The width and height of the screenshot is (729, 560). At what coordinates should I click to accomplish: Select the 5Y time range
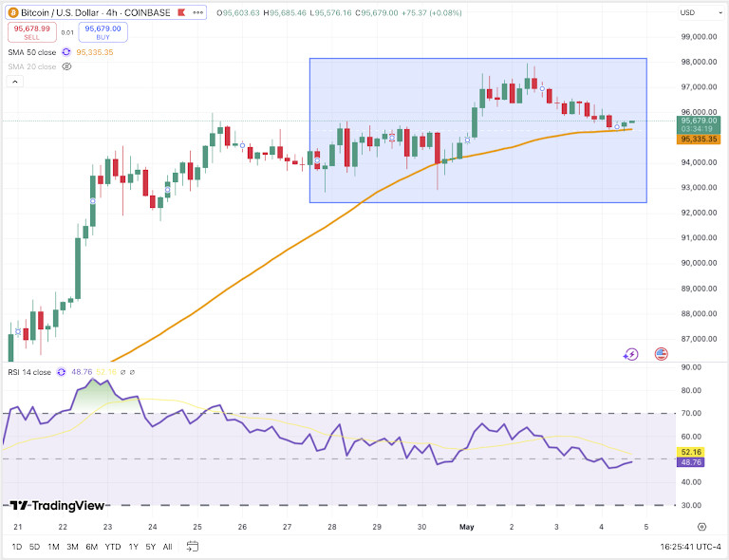click(x=151, y=547)
